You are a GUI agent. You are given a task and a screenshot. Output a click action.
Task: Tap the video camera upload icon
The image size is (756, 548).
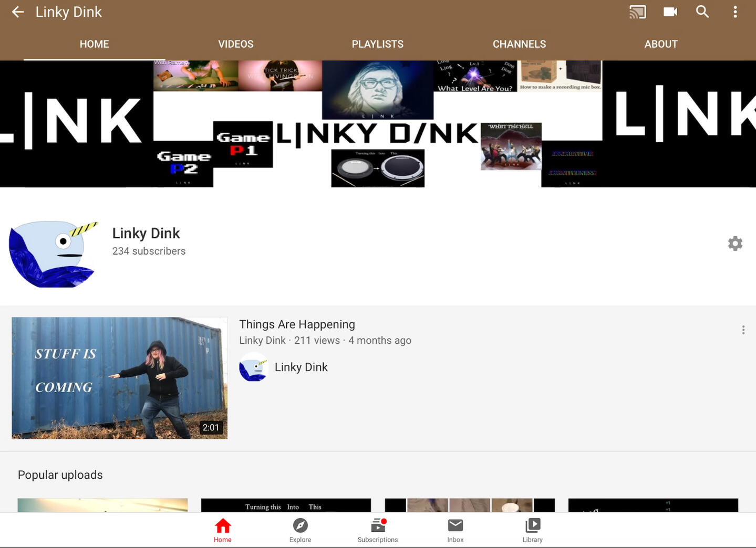coord(670,12)
